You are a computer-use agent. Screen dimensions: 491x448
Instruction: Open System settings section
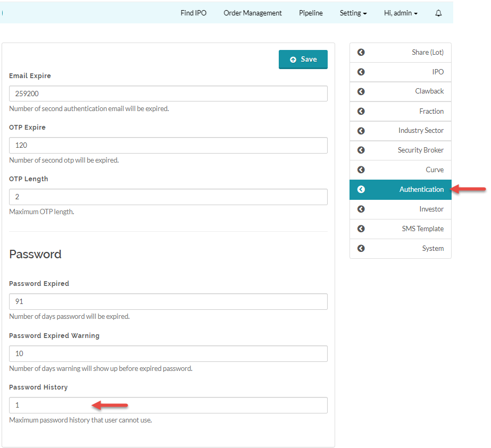[x=401, y=248]
